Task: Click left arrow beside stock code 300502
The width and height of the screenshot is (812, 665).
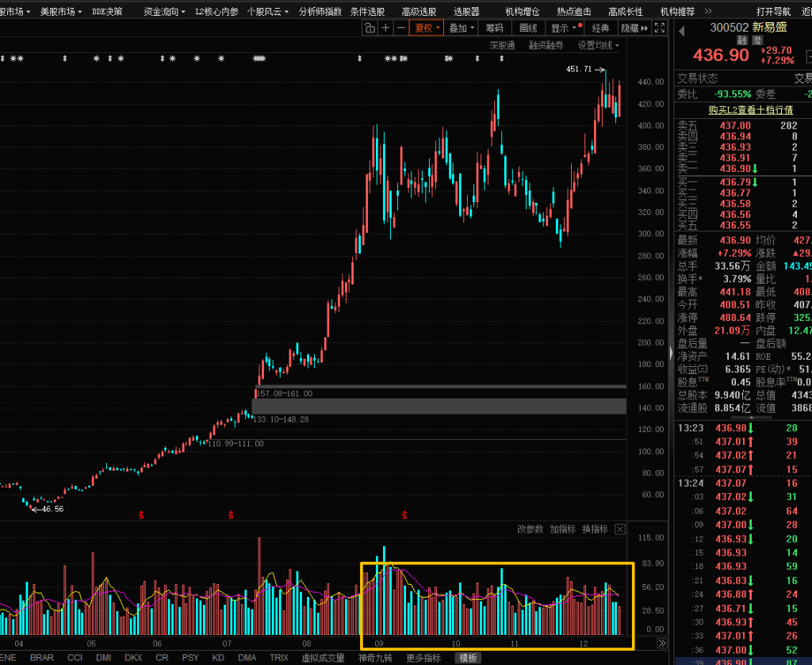Action: tap(680, 30)
